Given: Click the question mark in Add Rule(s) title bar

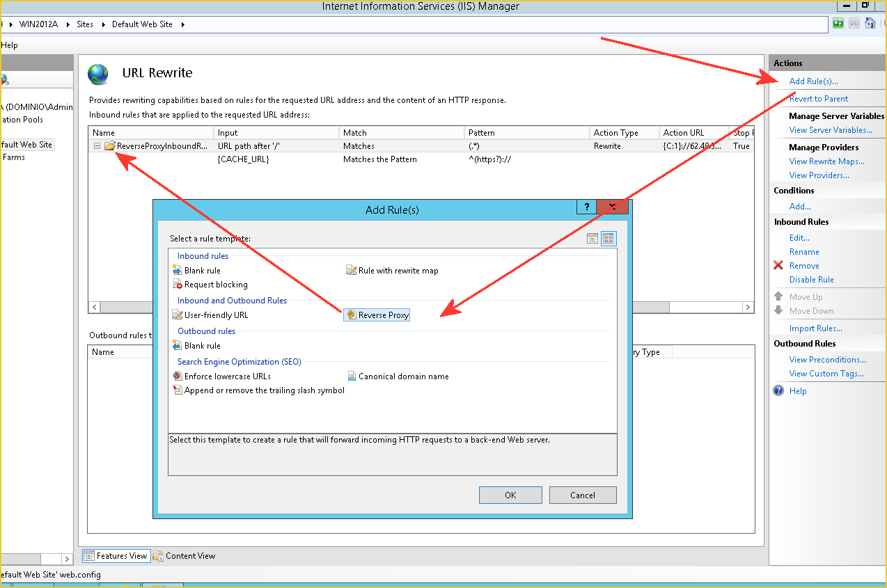Looking at the screenshot, I should click(x=586, y=207).
